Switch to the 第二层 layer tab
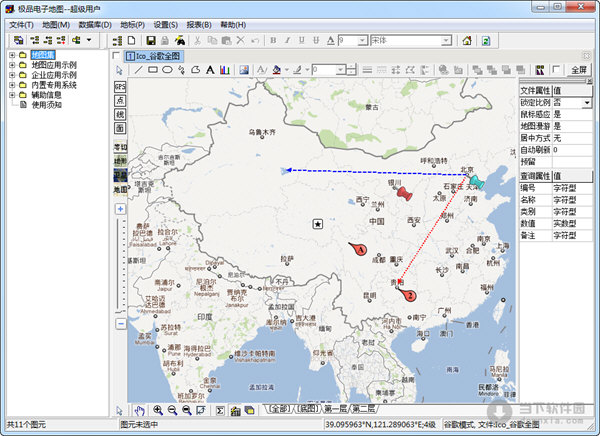The height and width of the screenshot is (436, 600). [364, 409]
